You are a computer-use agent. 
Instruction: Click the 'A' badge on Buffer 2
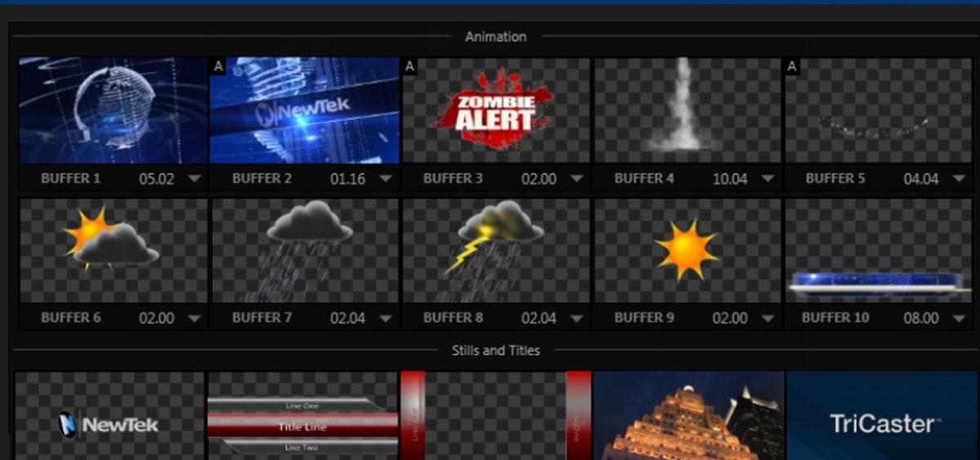[217, 65]
